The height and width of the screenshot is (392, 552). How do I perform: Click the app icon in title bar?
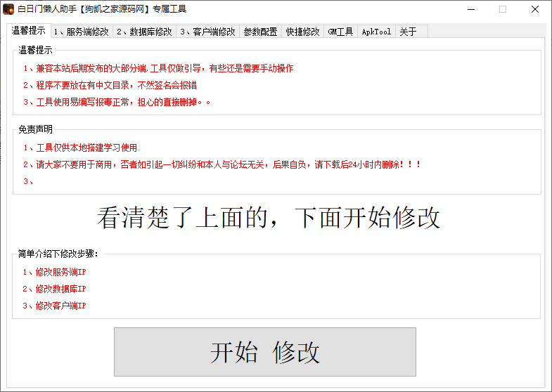8,9
